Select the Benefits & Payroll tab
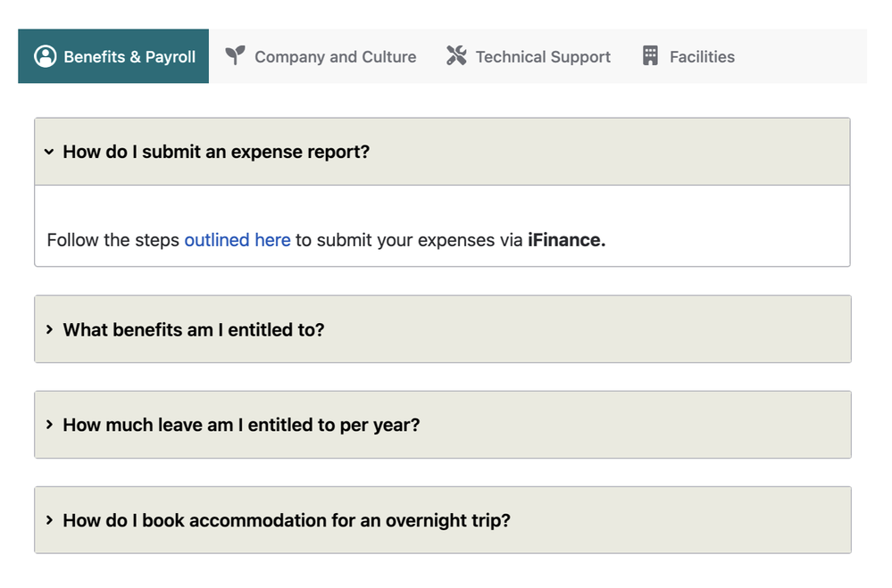Viewport: 892px width, 588px height. click(113, 56)
